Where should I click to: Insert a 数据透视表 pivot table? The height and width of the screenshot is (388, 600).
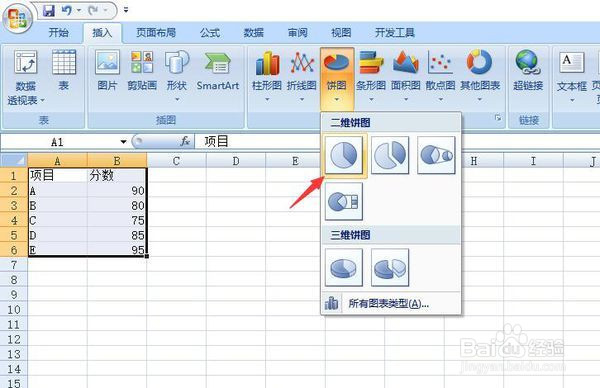point(26,77)
